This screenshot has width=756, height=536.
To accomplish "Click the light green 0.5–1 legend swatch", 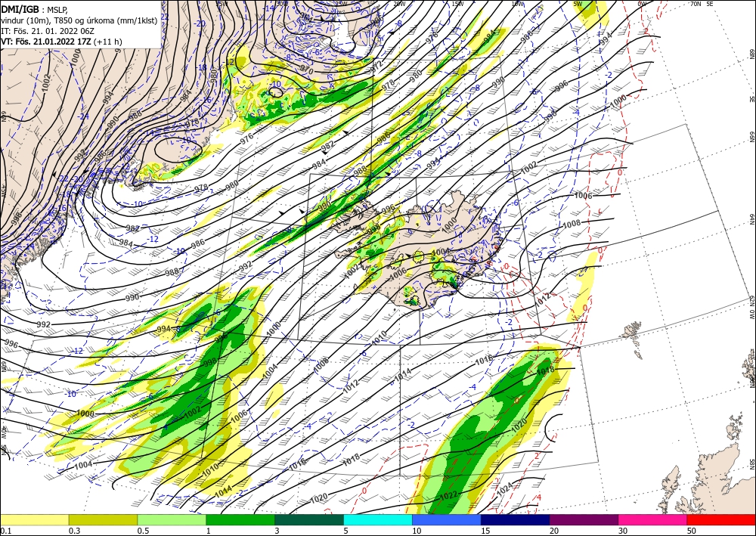I will coord(172,519).
